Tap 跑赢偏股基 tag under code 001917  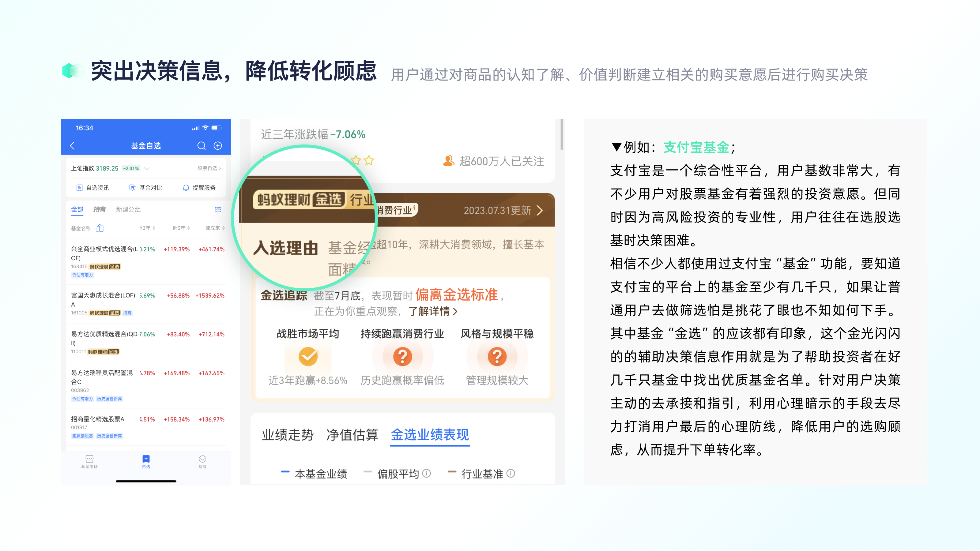(83, 436)
